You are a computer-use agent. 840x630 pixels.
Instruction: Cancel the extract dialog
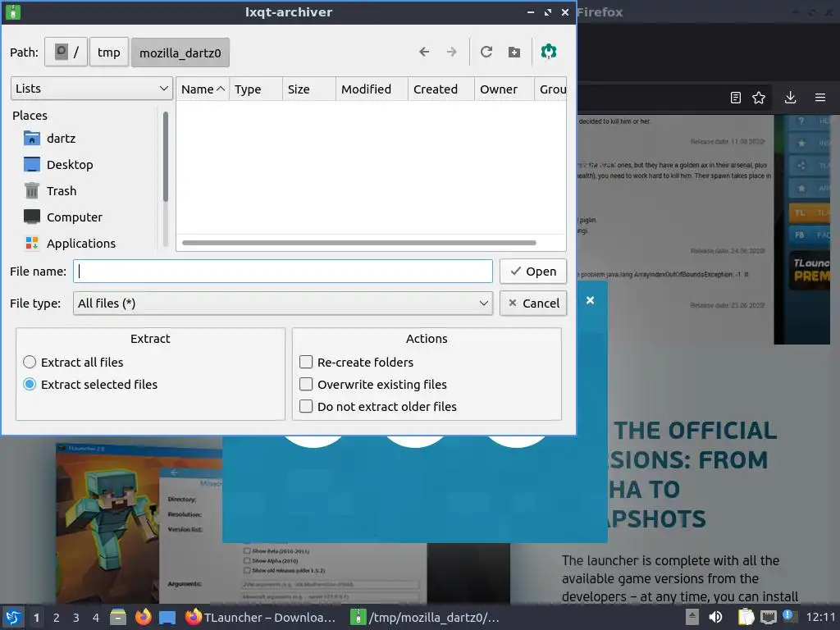533,304
